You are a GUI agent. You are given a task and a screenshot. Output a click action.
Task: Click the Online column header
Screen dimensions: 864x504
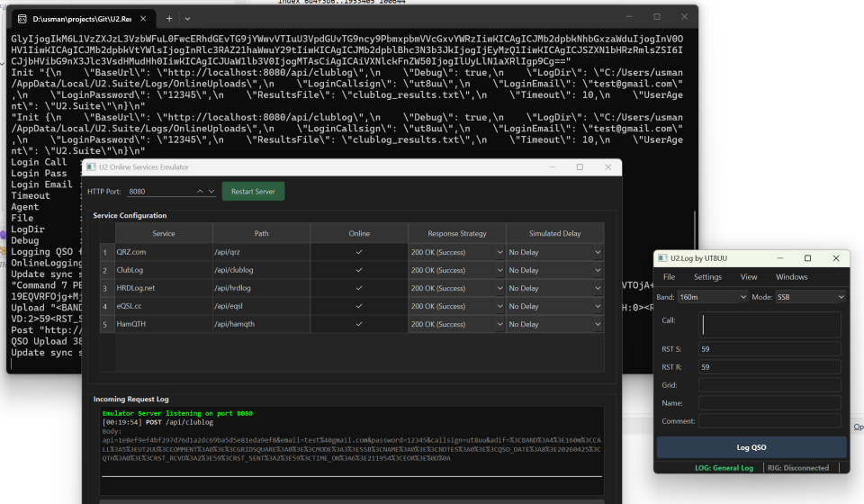359,233
